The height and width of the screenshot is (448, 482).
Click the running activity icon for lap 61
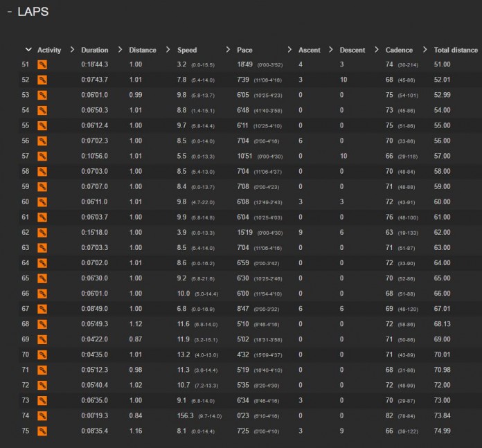(42, 217)
